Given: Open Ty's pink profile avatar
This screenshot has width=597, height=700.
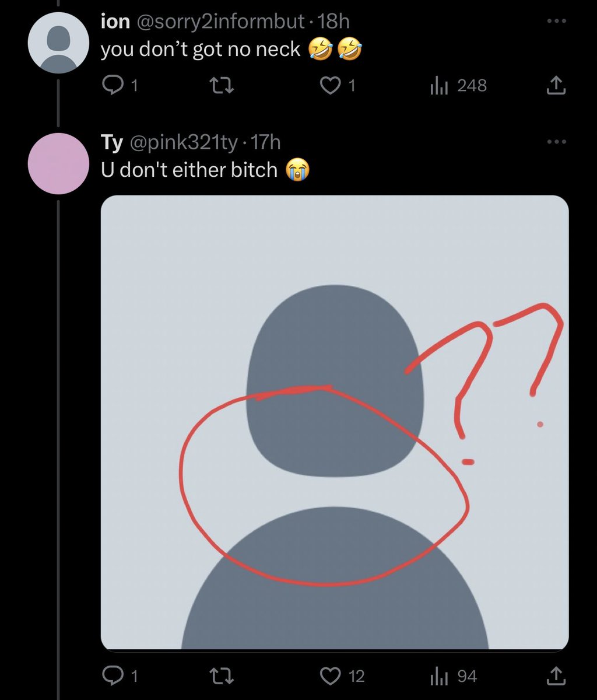Looking at the screenshot, I should 58,163.
